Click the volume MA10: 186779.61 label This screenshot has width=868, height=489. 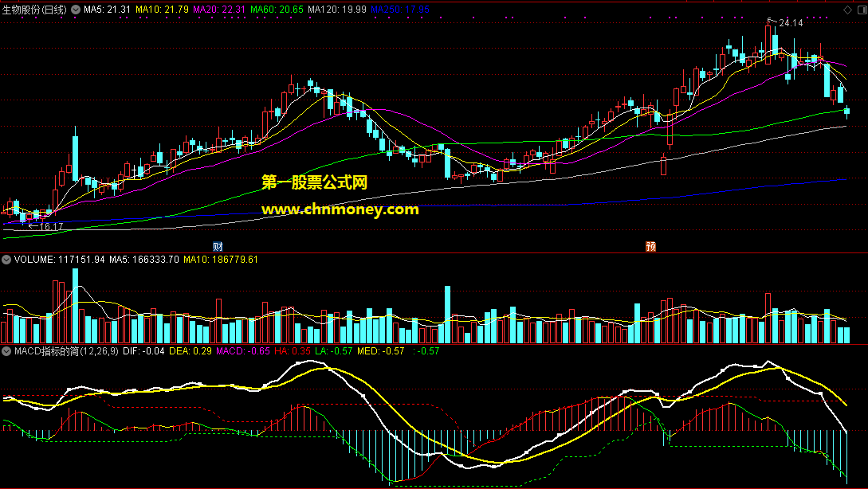point(221,260)
